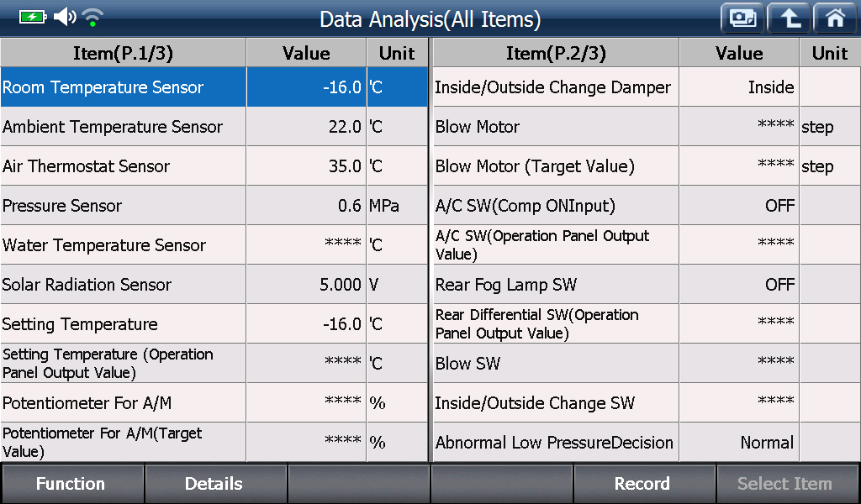
Task: Select the Blow Motor (Target Value) row
Action: (647, 166)
